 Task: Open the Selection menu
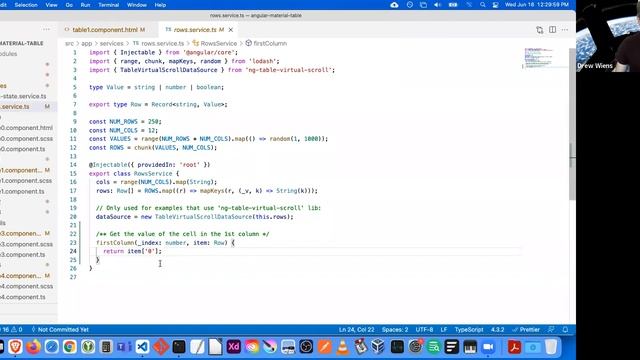26,5
